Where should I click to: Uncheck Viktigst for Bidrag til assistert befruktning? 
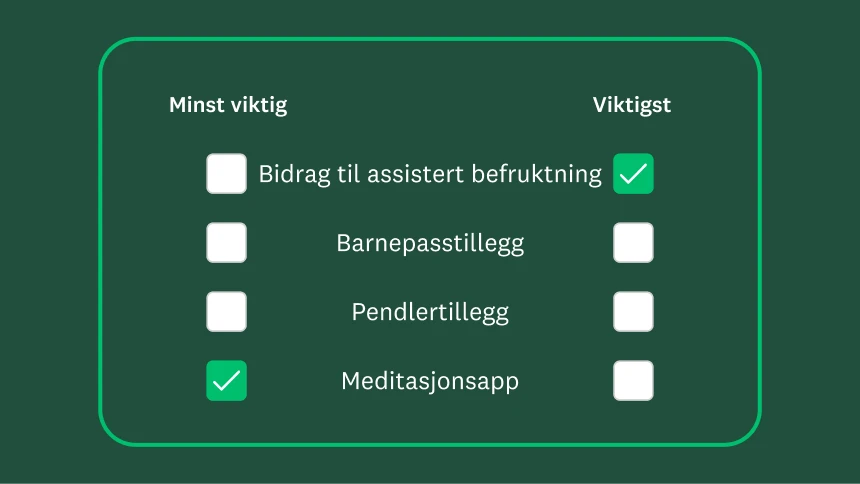pyautogui.click(x=633, y=174)
